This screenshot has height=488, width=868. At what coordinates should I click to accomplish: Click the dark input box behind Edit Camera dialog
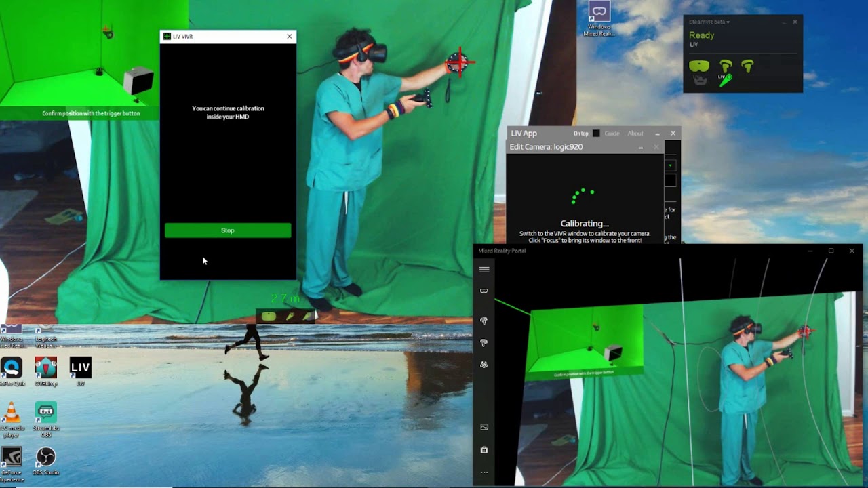pos(670,181)
